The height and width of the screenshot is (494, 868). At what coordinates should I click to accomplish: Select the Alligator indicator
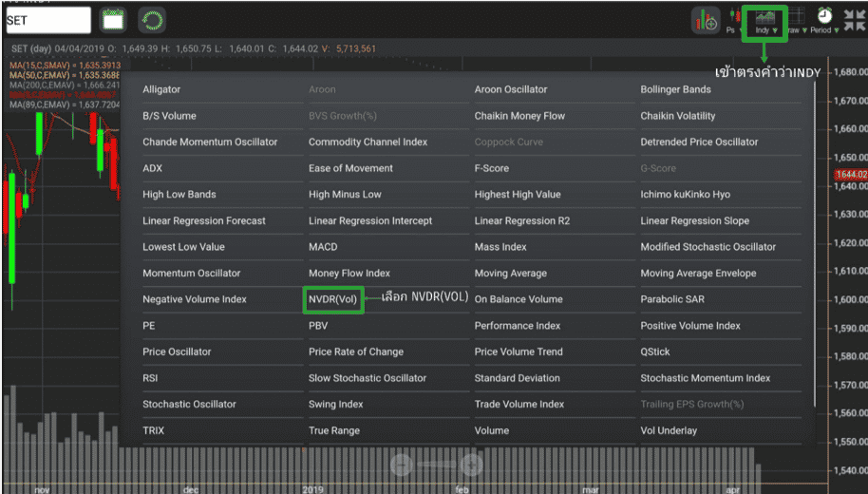click(x=161, y=89)
